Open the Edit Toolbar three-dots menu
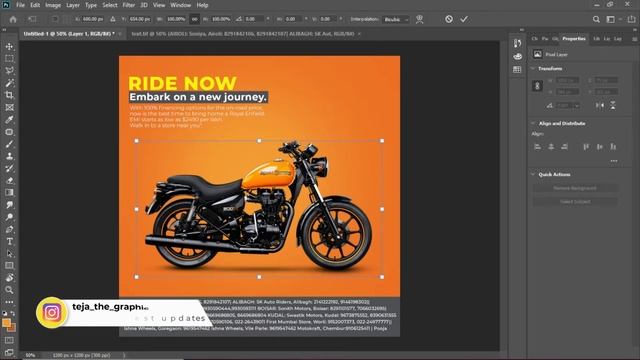Viewport: 640px width, 360px height. coord(9,302)
